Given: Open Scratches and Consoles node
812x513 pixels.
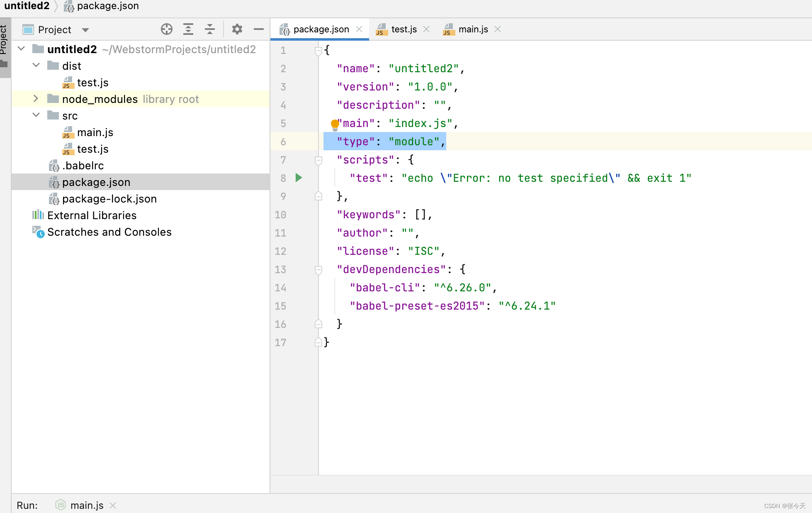Looking at the screenshot, I should [102, 232].
